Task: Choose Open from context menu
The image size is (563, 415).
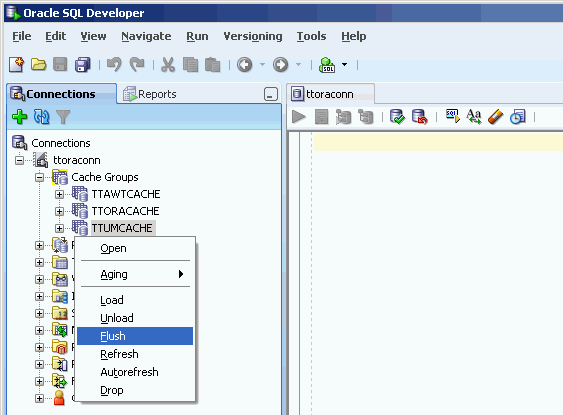Action: (135, 248)
